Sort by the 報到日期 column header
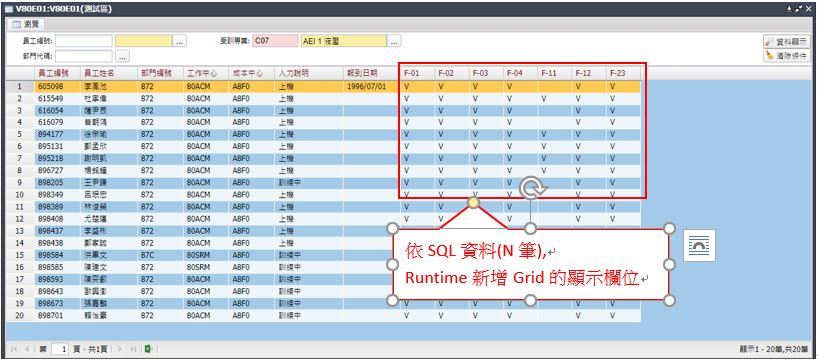 (371, 74)
